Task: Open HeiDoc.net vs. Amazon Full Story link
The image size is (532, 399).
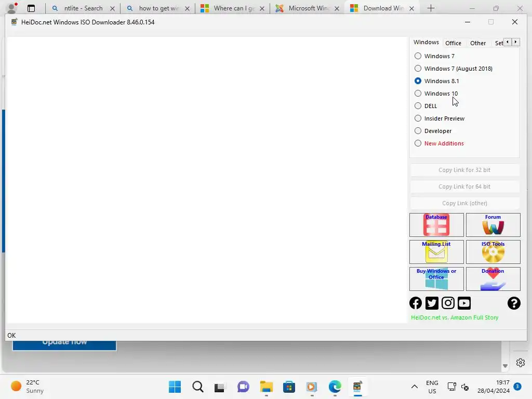Action: pos(454,317)
